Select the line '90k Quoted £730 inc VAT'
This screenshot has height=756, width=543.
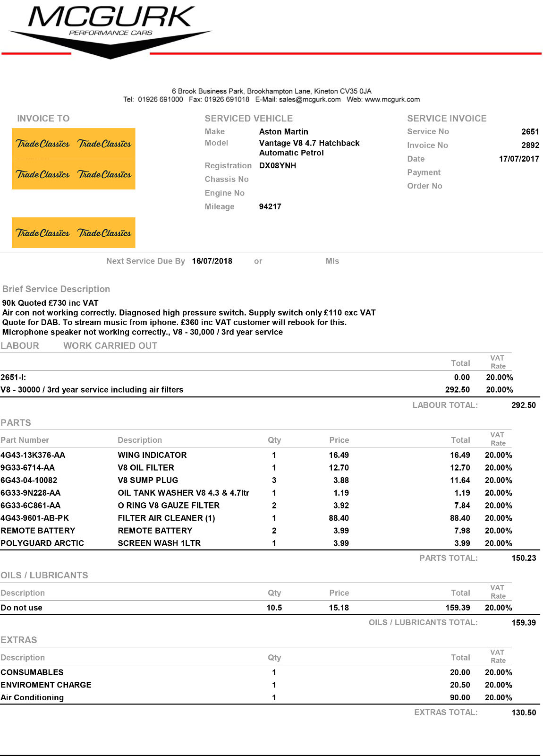[51, 303]
